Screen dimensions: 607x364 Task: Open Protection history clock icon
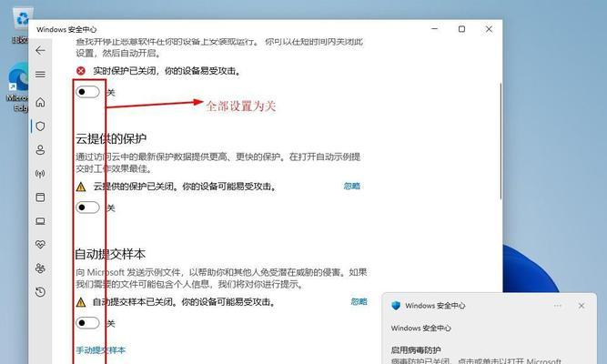40,292
